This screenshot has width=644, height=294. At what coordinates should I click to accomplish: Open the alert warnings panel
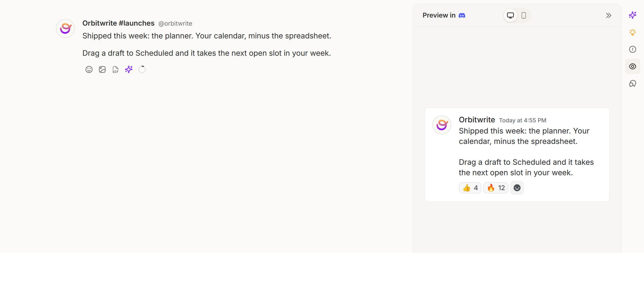(x=632, y=49)
